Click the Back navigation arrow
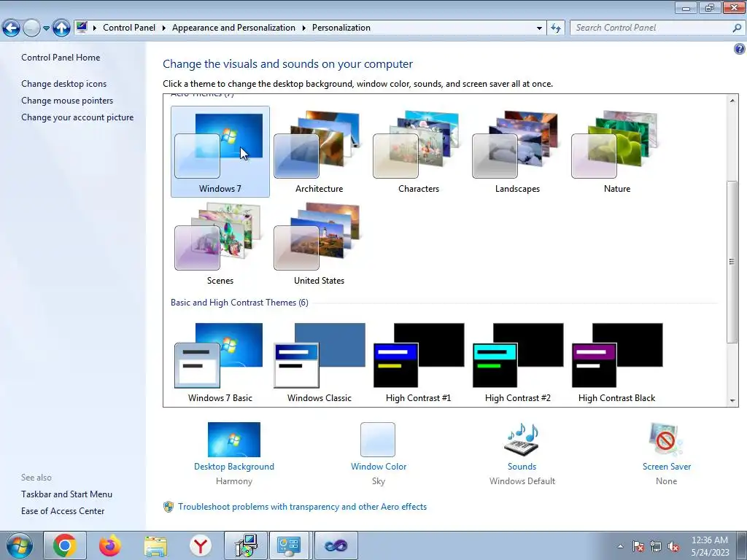This screenshot has width=747, height=560. pyautogui.click(x=11, y=28)
